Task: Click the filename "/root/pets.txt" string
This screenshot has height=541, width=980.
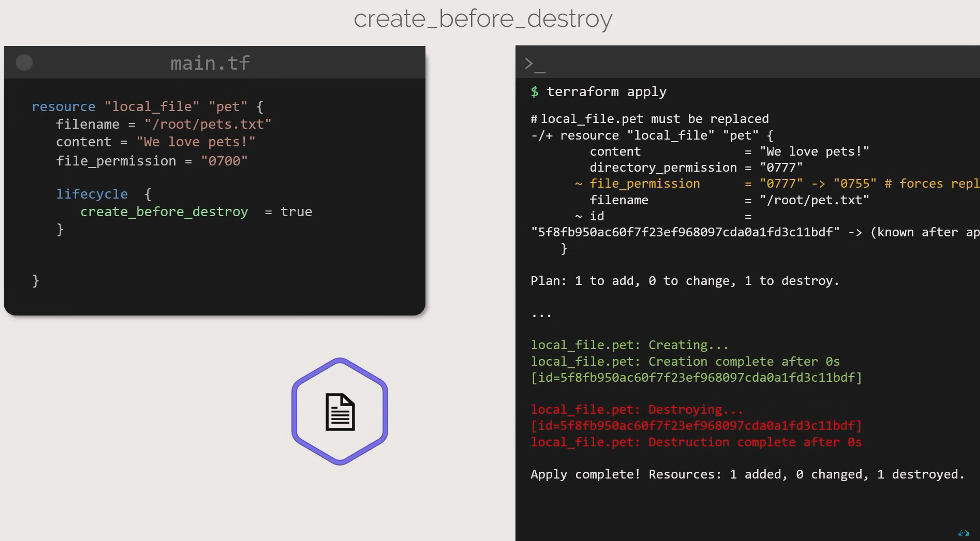Action: (207, 124)
